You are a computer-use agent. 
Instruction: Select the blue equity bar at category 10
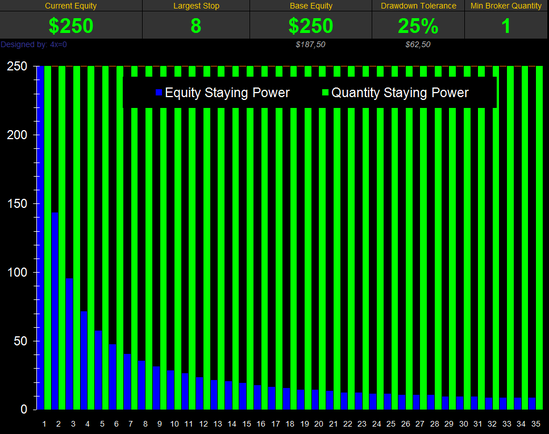click(x=171, y=390)
